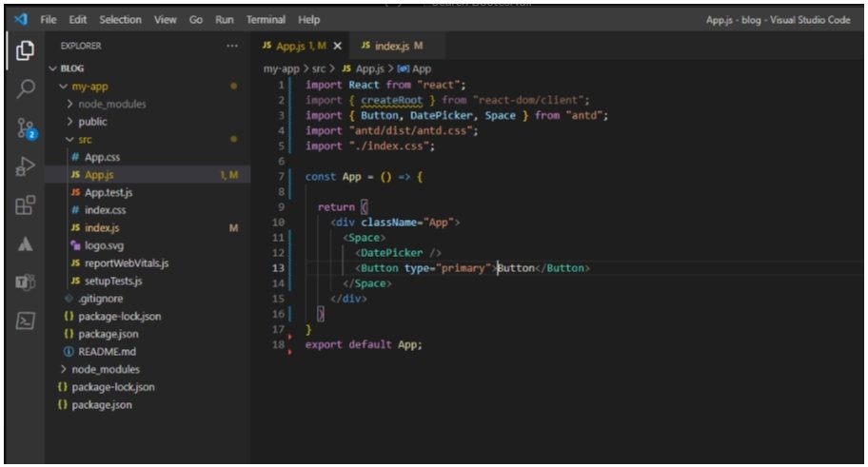
Task: Click the Explorer more actions ellipsis
Action: click(x=232, y=46)
